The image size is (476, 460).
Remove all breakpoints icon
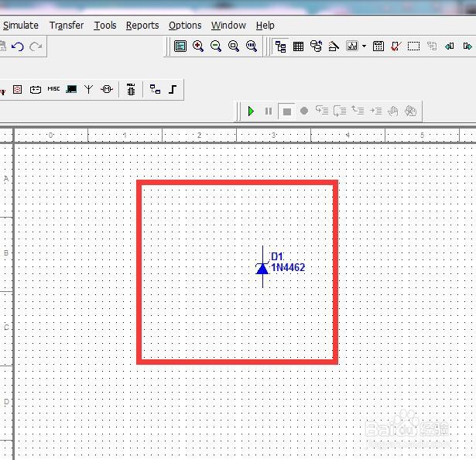411,112
